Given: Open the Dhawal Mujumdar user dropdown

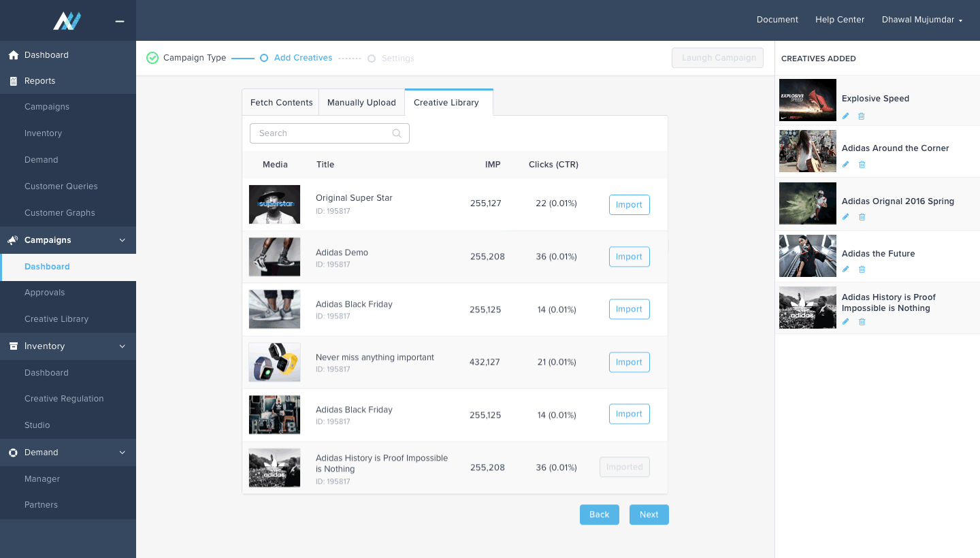Looking at the screenshot, I should [922, 20].
